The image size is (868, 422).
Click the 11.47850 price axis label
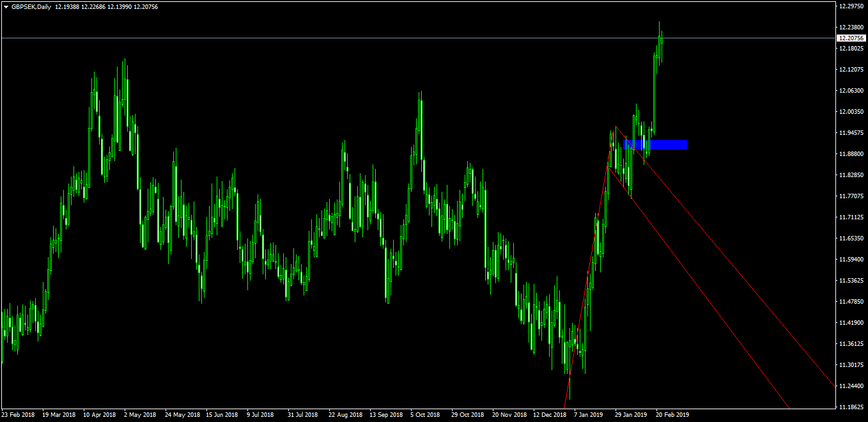click(x=851, y=301)
